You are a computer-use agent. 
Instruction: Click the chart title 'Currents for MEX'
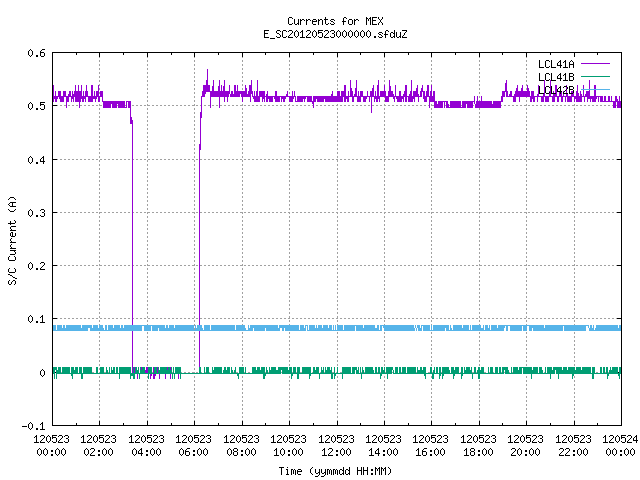[335, 21]
